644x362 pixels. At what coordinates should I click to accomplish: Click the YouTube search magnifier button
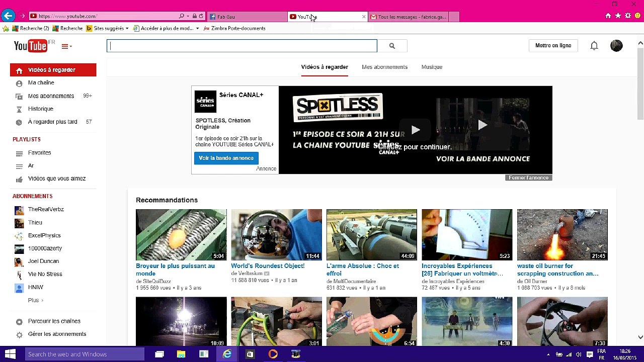(392, 46)
